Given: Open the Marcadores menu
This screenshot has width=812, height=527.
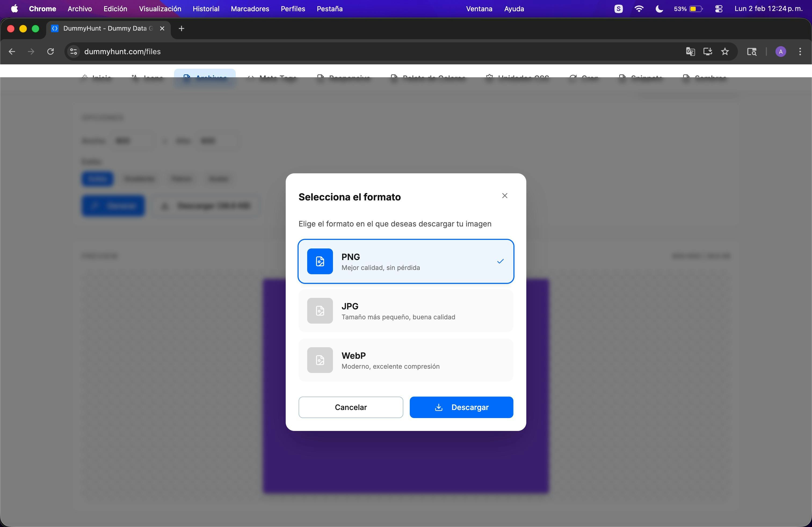Looking at the screenshot, I should tap(250, 9).
